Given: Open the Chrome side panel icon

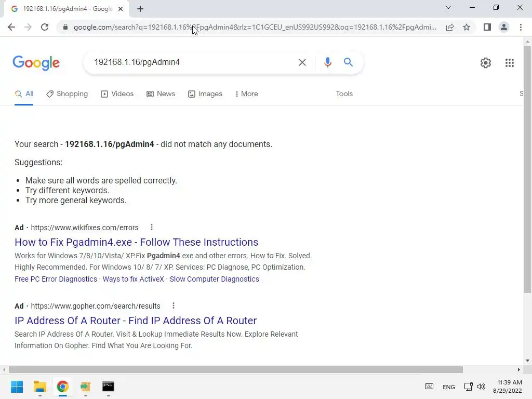Looking at the screenshot, I should point(487,27).
